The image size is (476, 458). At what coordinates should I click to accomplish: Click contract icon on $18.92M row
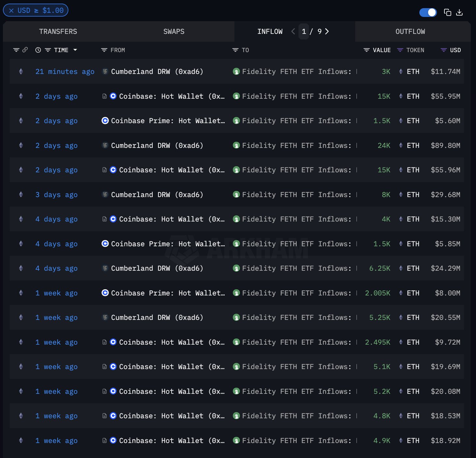point(105,441)
